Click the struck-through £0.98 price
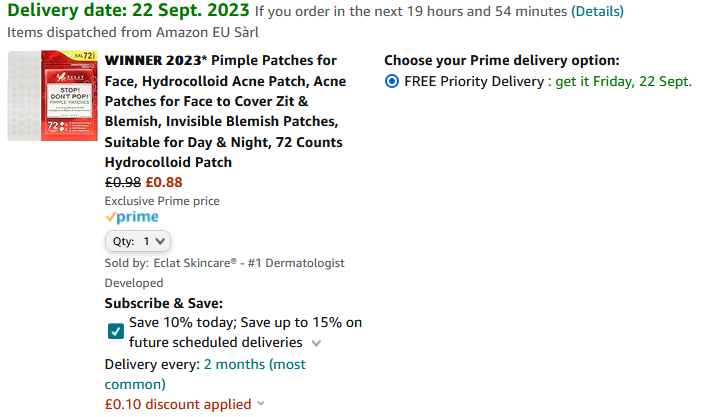705x417 pixels. (x=123, y=182)
